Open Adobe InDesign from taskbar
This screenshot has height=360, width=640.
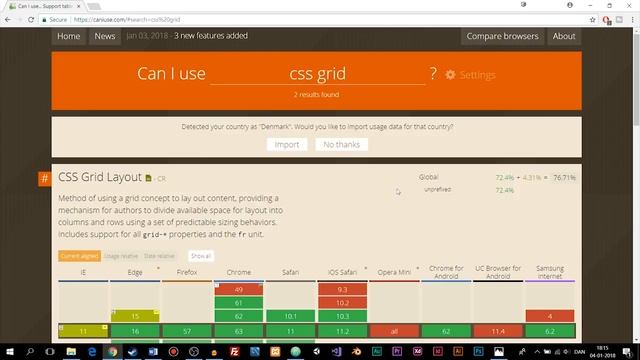[x=438, y=351]
